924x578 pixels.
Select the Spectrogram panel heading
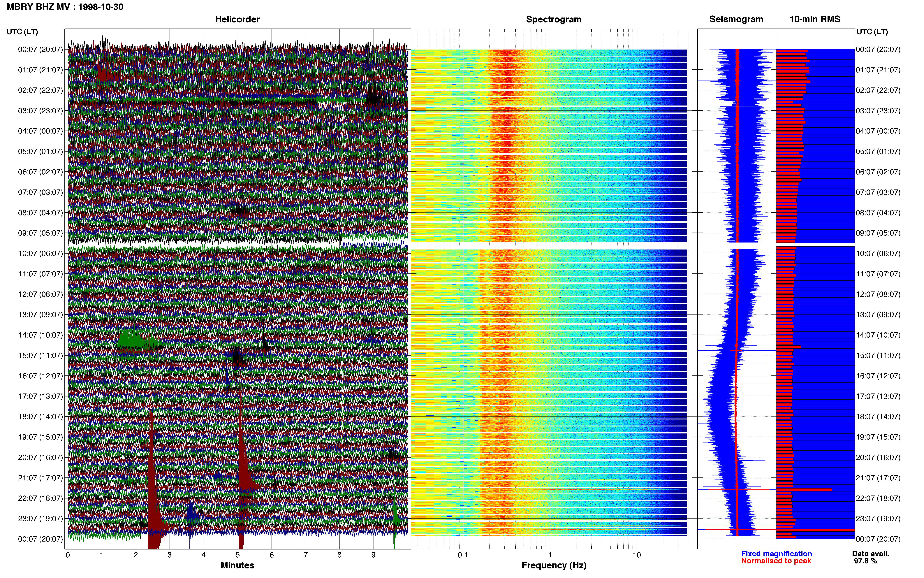pos(554,20)
